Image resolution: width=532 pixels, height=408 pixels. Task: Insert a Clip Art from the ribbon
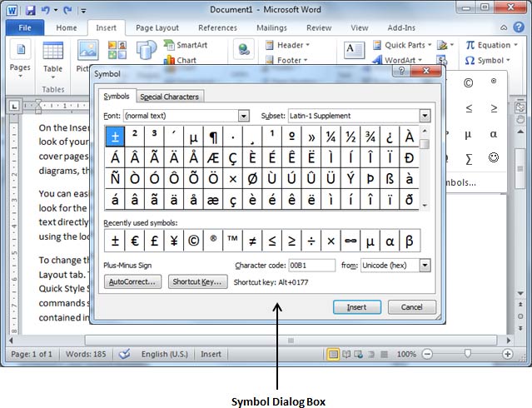[117, 50]
